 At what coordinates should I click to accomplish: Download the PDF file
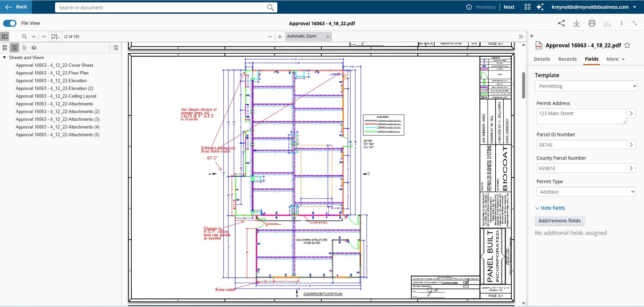click(577, 23)
